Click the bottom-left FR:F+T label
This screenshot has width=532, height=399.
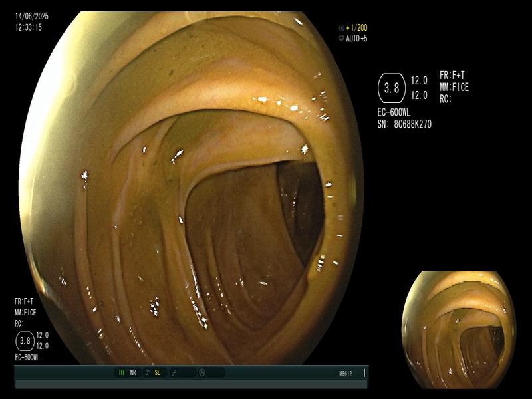tap(24, 301)
